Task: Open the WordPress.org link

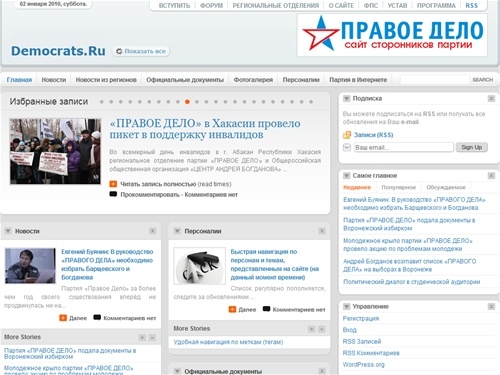Action: (x=364, y=365)
